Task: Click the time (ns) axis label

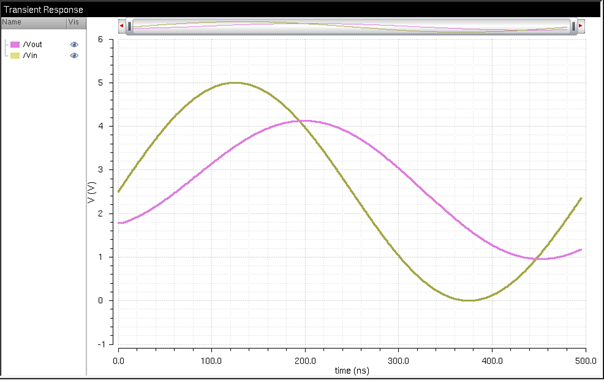Action: [352, 371]
